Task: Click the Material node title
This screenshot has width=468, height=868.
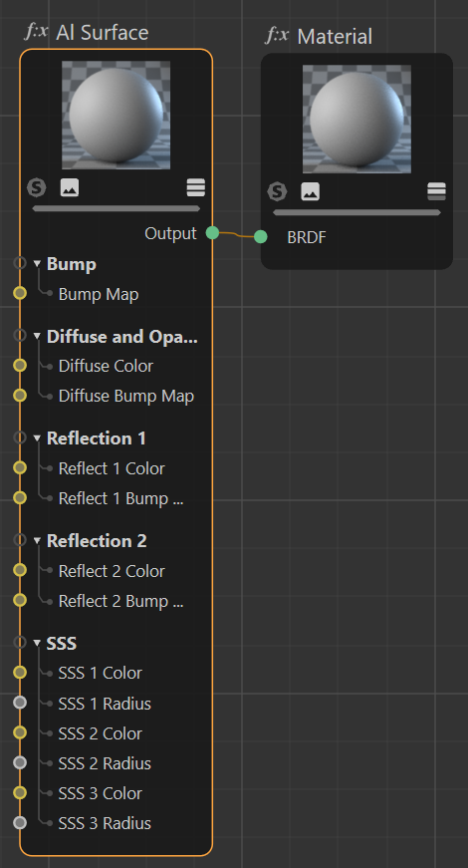Action: pos(335,37)
